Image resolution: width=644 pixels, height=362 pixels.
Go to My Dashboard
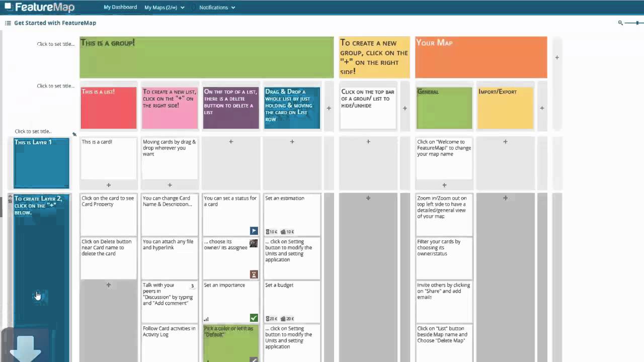point(120,7)
